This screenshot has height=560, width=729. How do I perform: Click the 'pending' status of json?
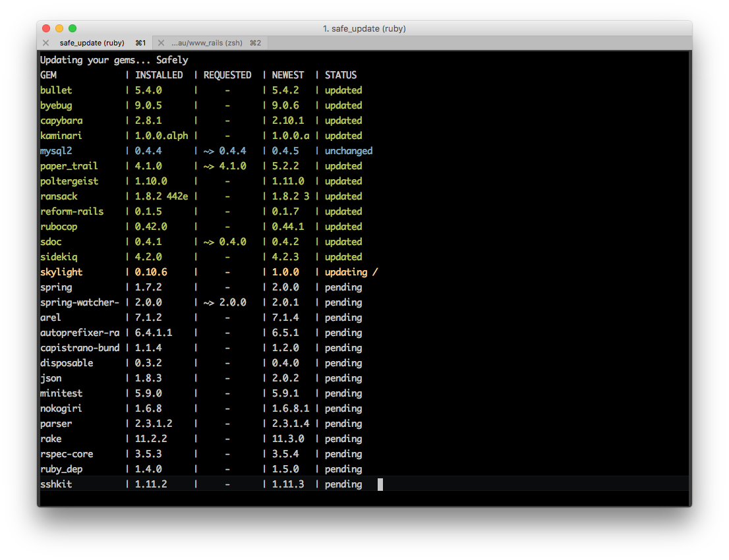343,378
